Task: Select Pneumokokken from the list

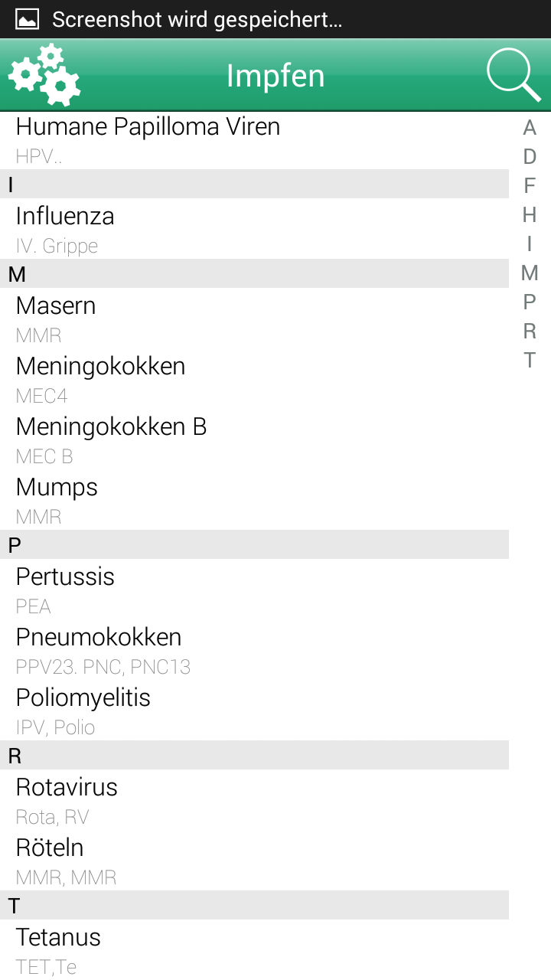Action: pos(254,650)
